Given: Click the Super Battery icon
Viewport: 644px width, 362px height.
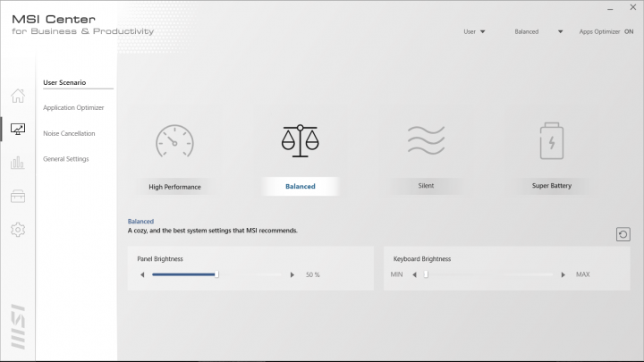Looking at the screenshot, I should (x=552, y=141).
